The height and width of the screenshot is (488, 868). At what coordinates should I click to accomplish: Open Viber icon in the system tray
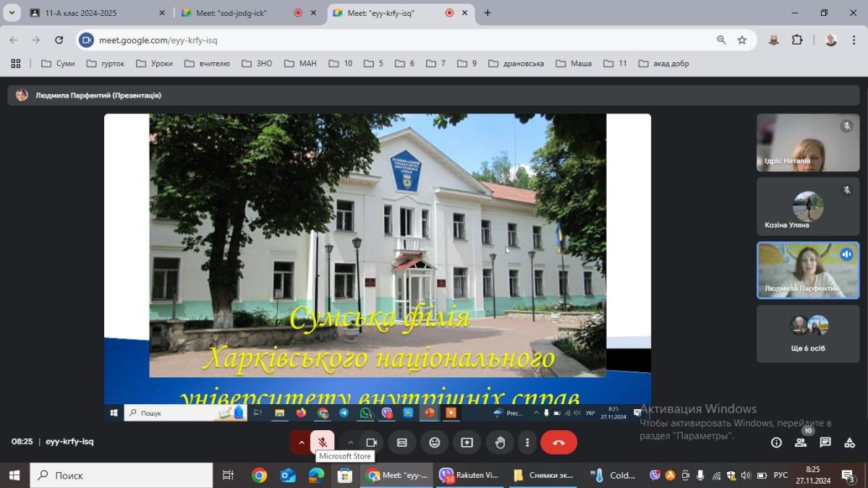coord(655,475)
